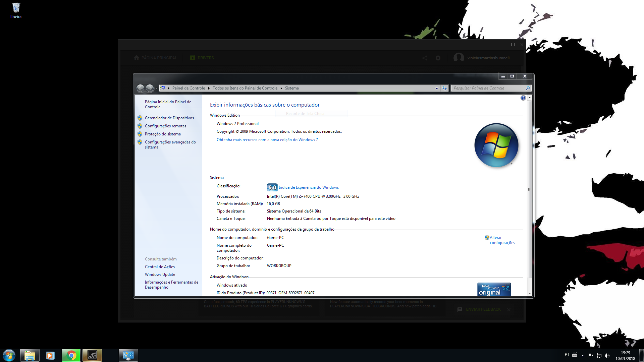The width and height of the screenshot is (644, 362).
Task: Click the shield icon beside Proteção do sistema
Action: tap(140, 134)
